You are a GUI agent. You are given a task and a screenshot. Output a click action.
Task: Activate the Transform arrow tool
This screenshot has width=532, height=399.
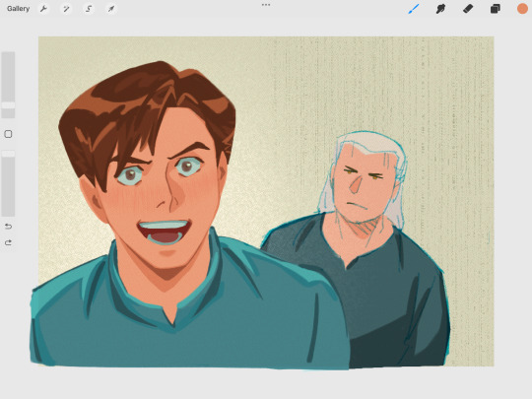[111, 9]
